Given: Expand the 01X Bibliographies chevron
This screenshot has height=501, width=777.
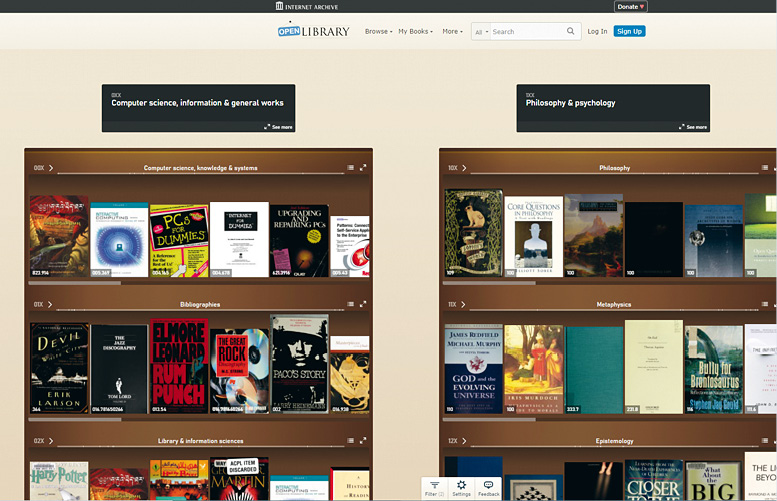Looking at the screenshot, I should 50,304.
